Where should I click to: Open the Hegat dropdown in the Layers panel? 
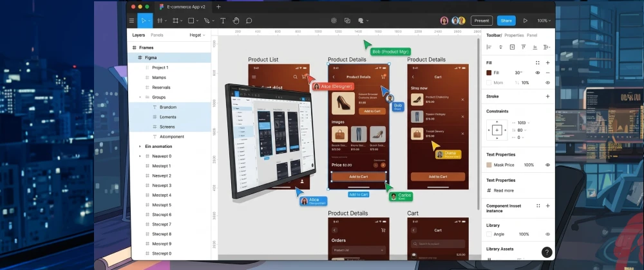tap(197, 35)
